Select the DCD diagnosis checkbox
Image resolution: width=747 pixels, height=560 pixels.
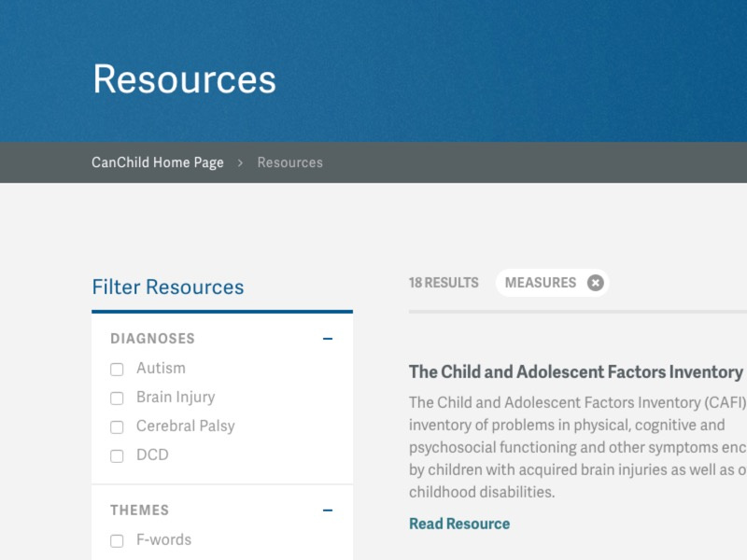(117, 456)
